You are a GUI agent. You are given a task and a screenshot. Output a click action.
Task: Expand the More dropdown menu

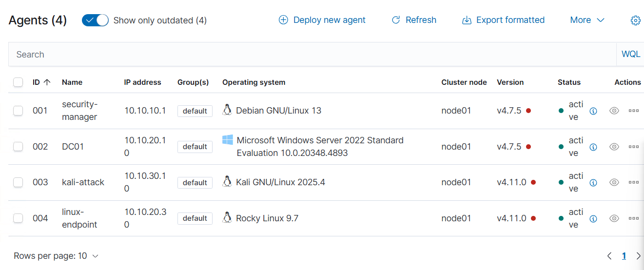click(x=587, y=20)
